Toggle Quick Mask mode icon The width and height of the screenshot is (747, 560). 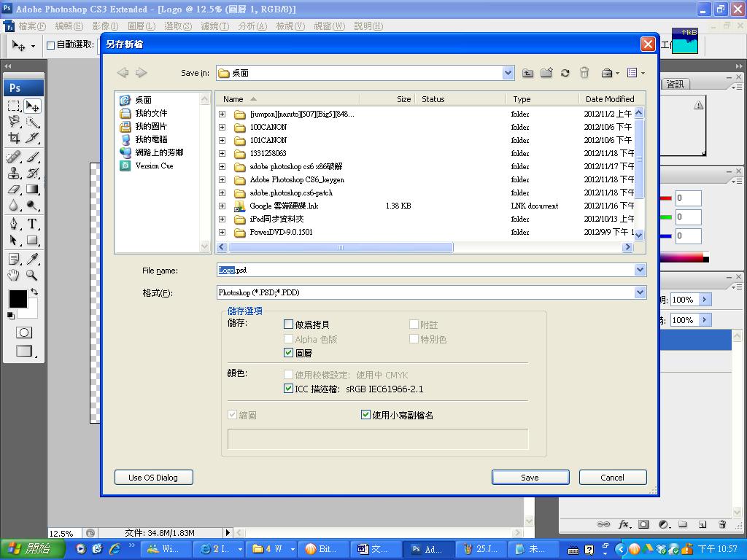pos(24,332)
